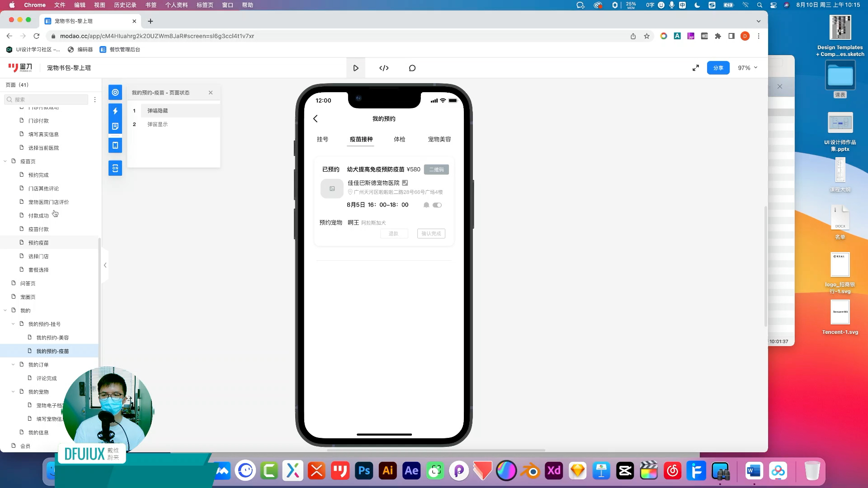Close the 页面状态 panel
This screenshot has width=868, height=488.
coord(211,93)
